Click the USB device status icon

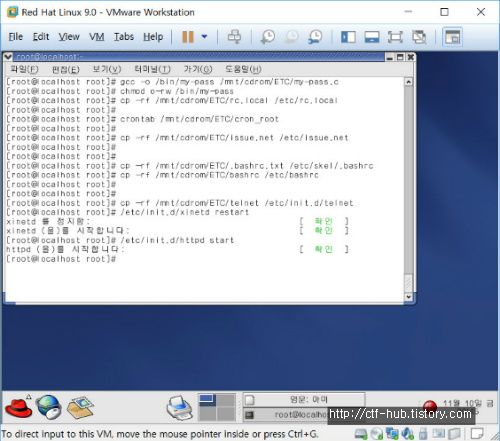click(x=423, y=434)
